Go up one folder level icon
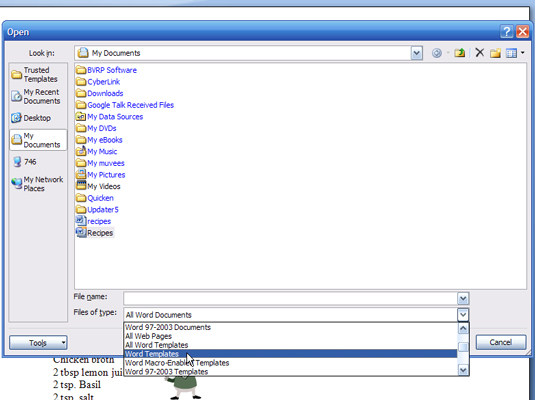Screen dimensions: 535x400 460,53
